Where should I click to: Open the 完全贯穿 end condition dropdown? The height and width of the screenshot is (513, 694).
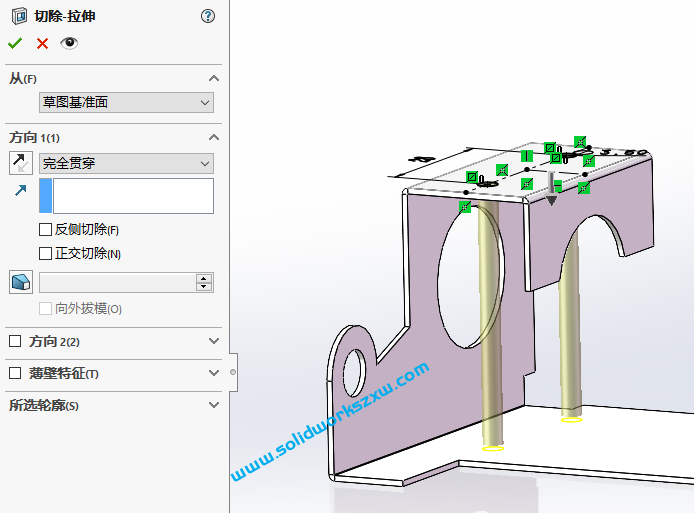[x=126, y=163]
